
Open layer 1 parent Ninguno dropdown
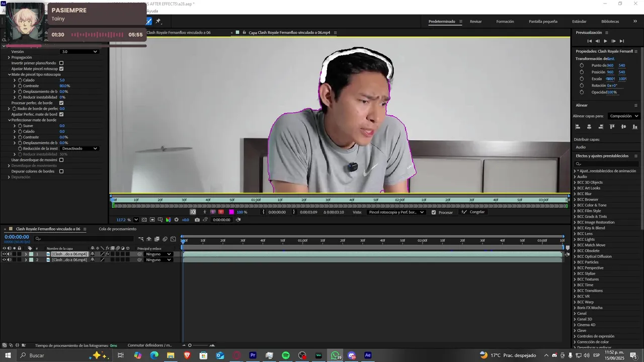(x=158, y=254)
